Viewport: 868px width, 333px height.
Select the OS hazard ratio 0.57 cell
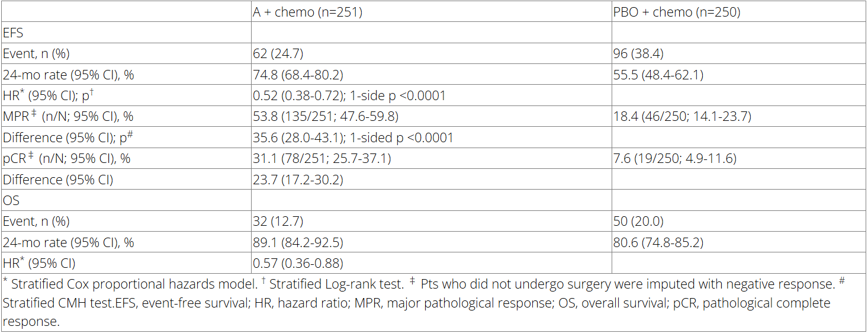298,264
